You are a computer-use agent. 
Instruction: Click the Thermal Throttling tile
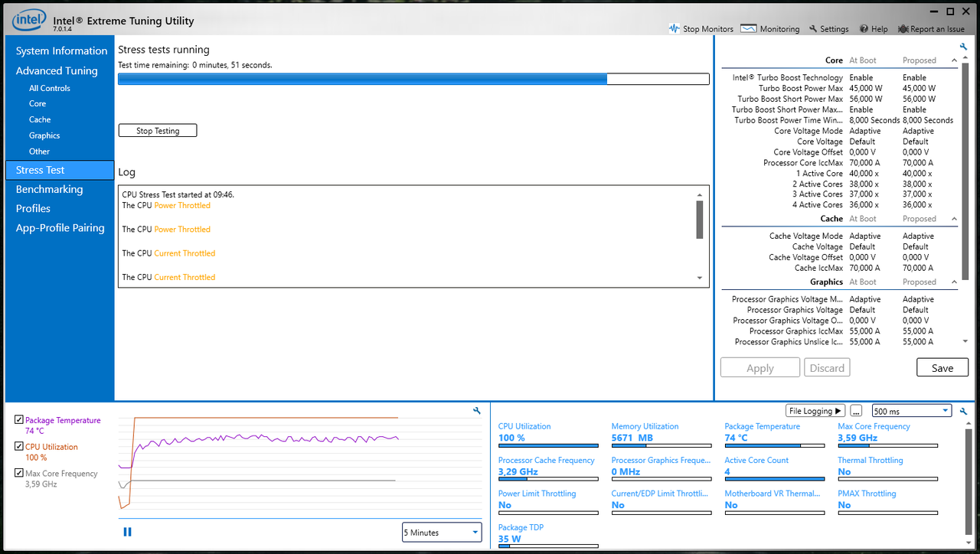tap(887, 469)
